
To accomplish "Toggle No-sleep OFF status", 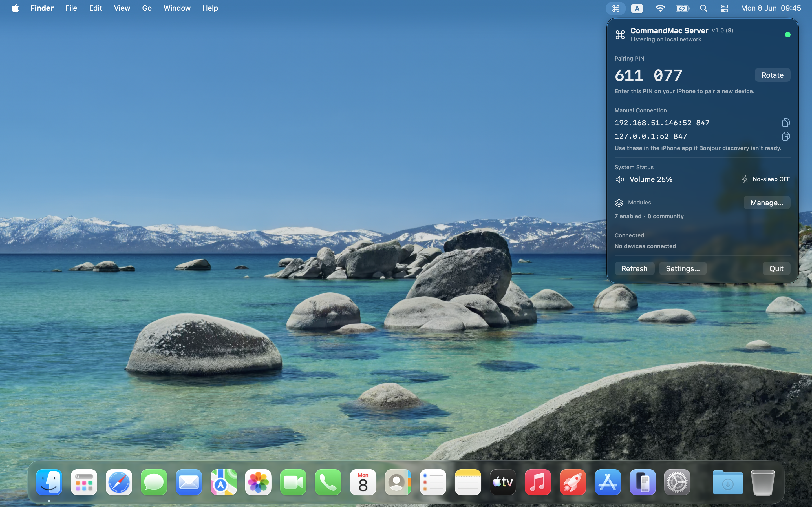I will coord(765,179).
